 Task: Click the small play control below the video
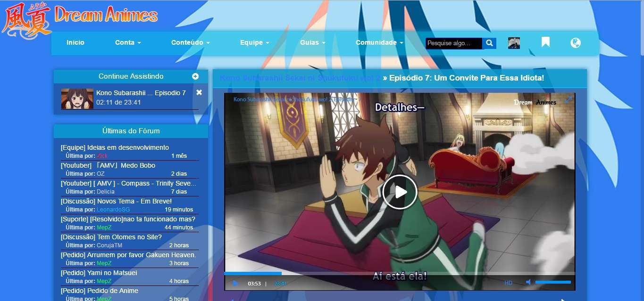(235, 283)
